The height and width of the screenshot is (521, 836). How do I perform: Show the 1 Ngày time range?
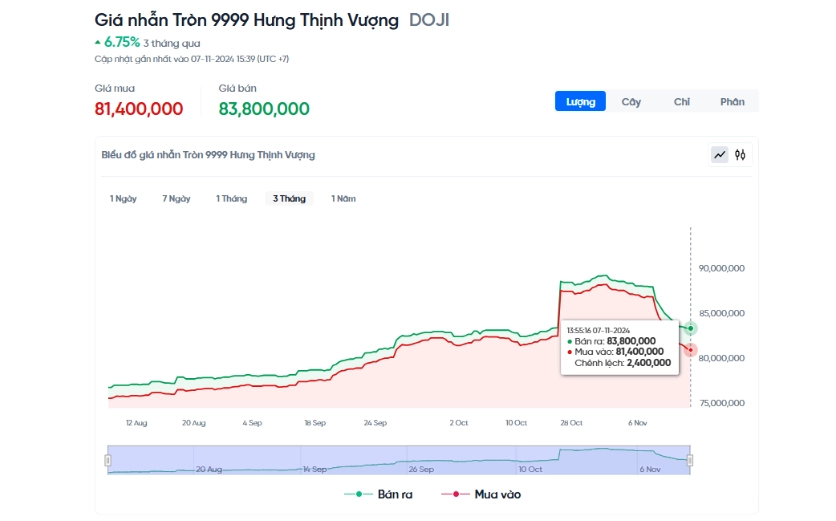[123, 198]
